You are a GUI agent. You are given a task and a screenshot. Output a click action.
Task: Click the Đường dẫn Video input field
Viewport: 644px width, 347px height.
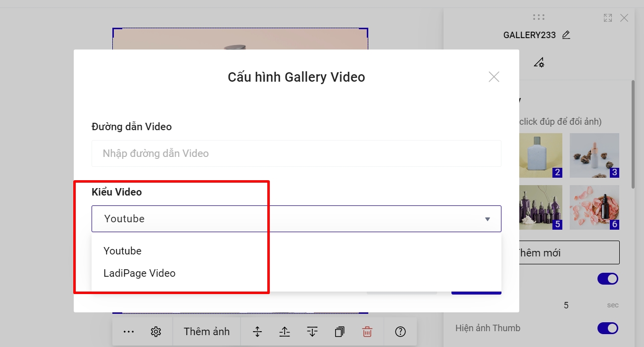click(x=296, y=153)
